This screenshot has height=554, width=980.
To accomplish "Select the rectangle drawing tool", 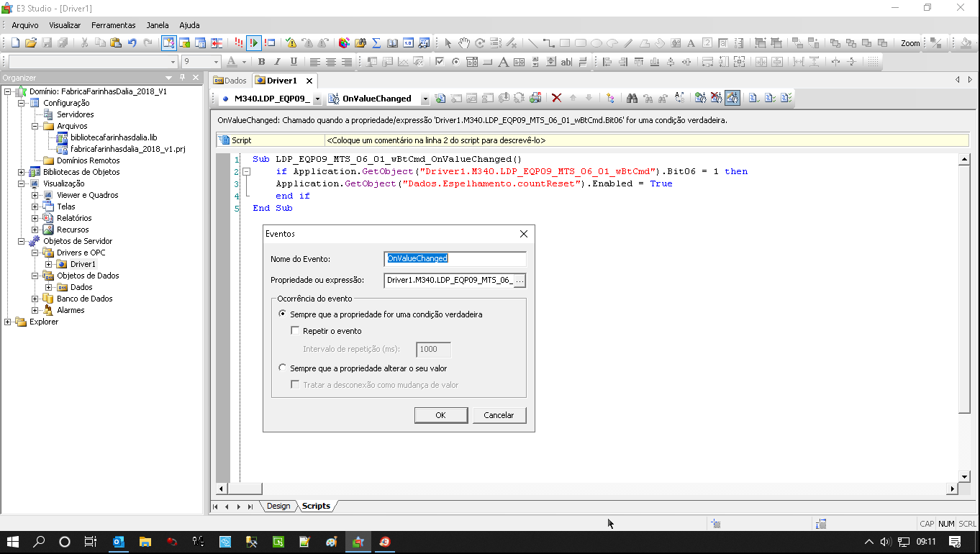I will pyautogui.click(x=565, y=43).
